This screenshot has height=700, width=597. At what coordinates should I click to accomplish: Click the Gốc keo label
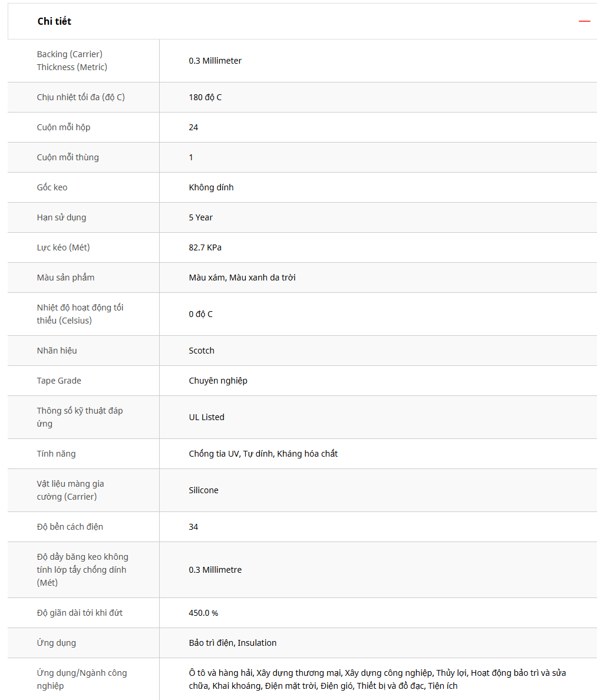52,187
